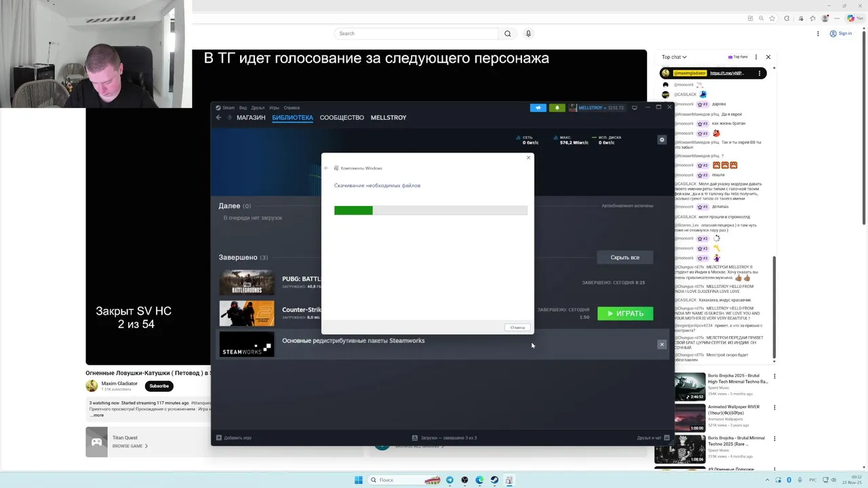Click back arrow in Windows Components dialog
This screenshot has width=868, height=488.
[326, 168]
